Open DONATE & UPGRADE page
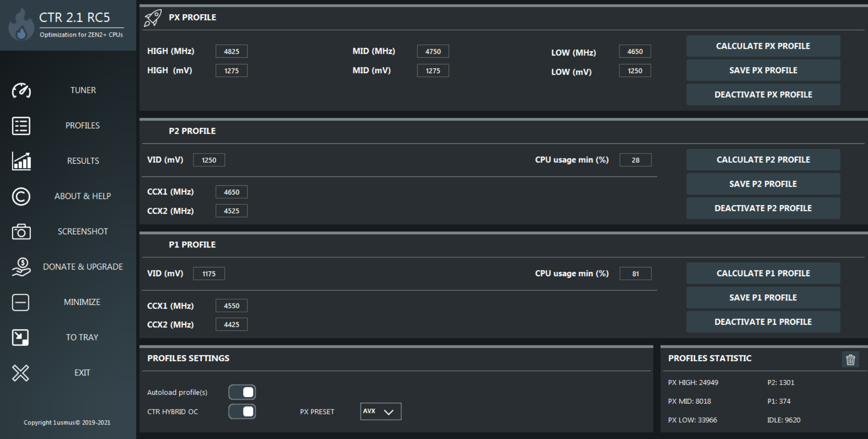The height and width of the screenshot is (439, 868). point(83,266)
